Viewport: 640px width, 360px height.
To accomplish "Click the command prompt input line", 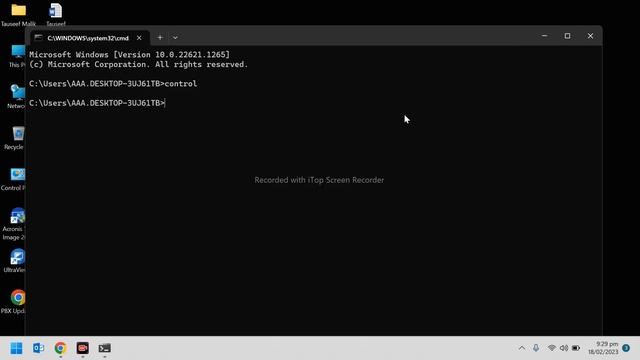I will [97, 103].
